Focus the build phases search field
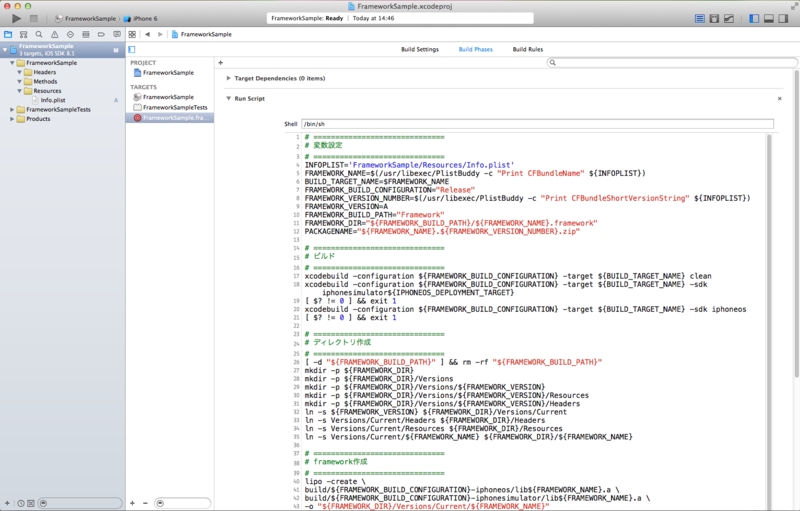 [672, 63]
